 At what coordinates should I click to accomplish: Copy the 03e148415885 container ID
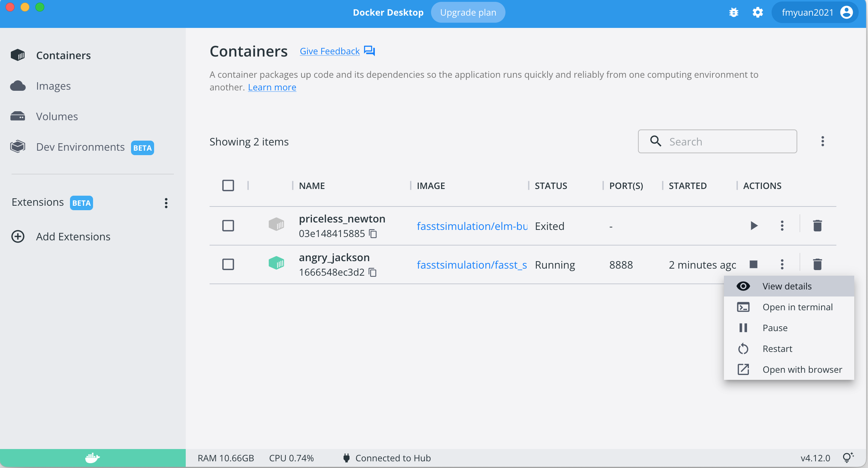373,234
